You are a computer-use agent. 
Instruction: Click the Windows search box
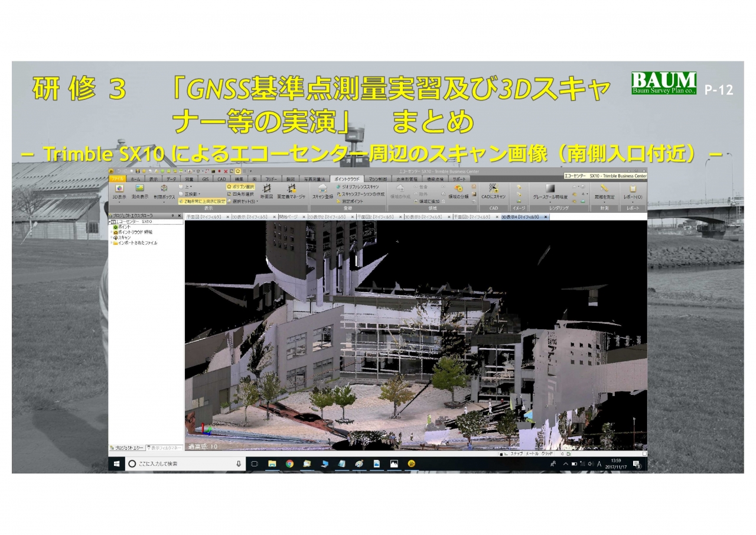click(x=185, y=463)
